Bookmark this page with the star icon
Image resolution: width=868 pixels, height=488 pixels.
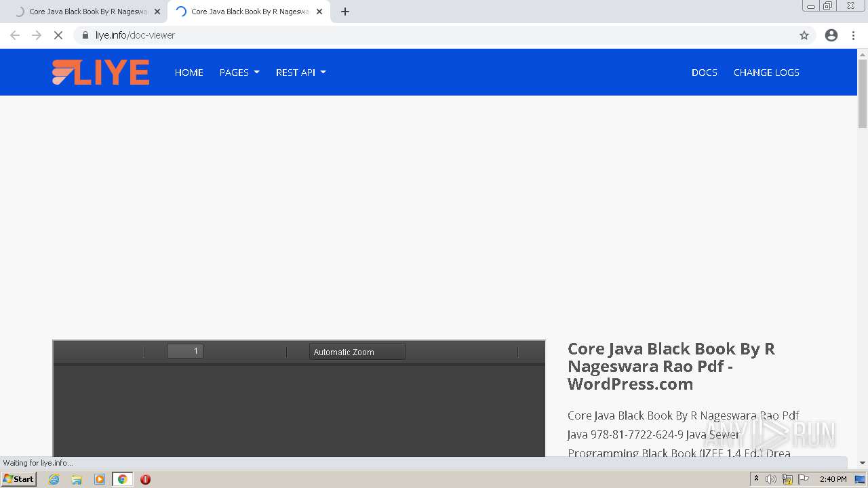coord(804,35)
